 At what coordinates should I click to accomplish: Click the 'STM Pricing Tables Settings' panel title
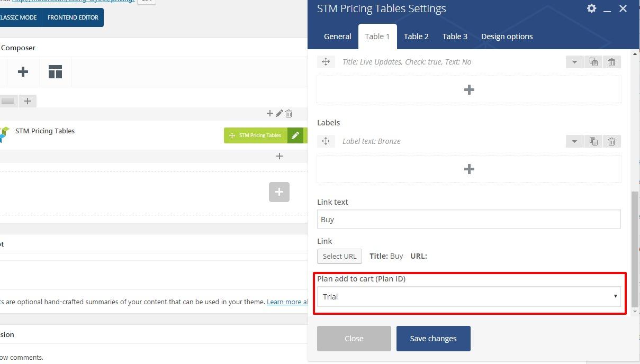click(x=382, y=8)
